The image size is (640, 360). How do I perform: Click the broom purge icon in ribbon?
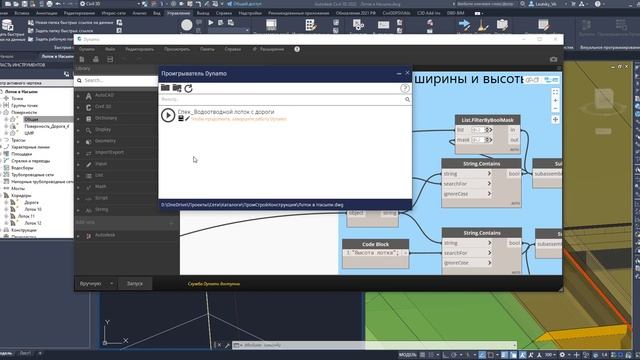point(483,25)
